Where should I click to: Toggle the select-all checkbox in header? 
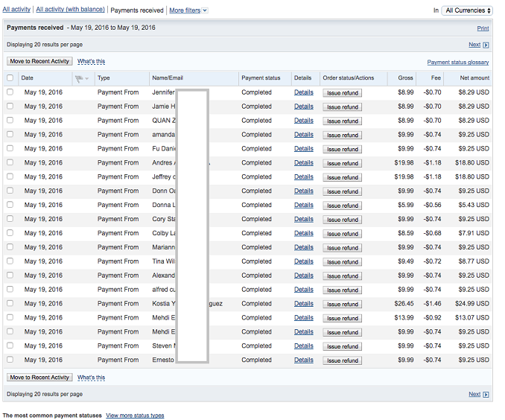point(10,78)
